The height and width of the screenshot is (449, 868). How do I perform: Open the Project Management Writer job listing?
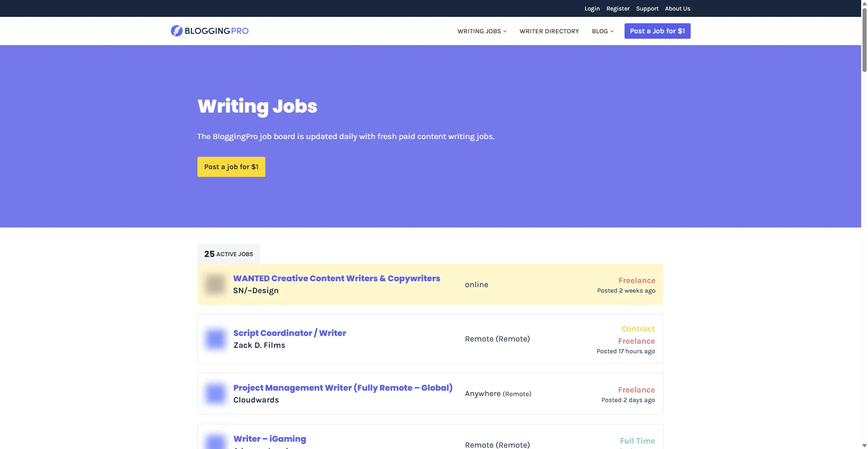pos(343,387)
